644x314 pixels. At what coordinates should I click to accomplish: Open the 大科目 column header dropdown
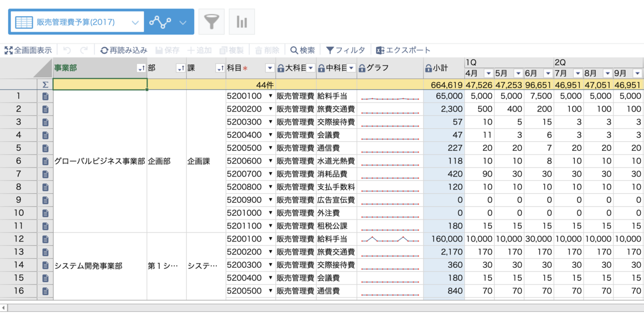coord(311,68)
